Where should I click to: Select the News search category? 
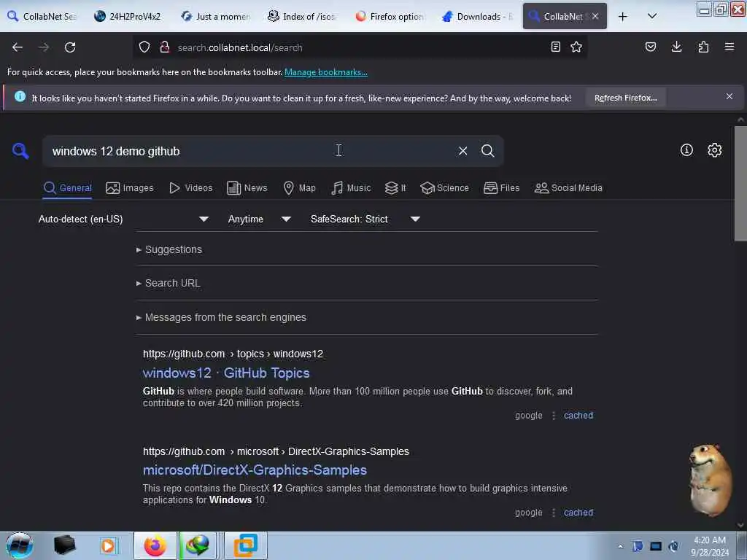point(247,188)
